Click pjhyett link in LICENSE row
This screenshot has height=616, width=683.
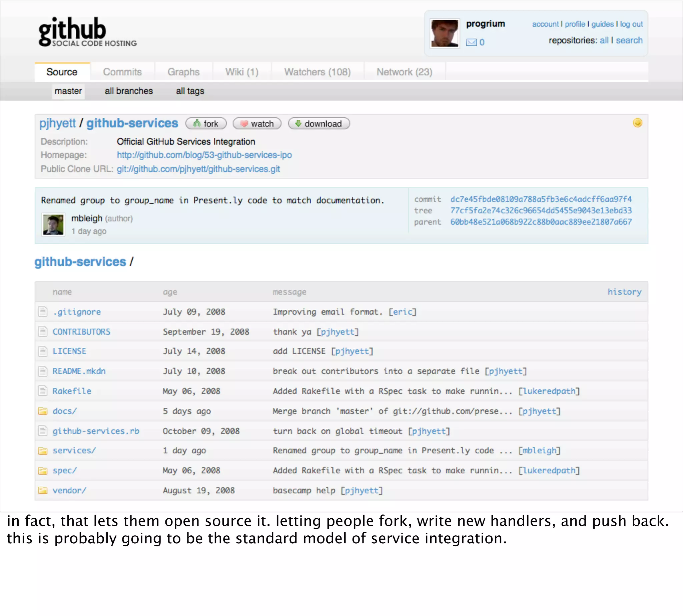pos(352,351)
